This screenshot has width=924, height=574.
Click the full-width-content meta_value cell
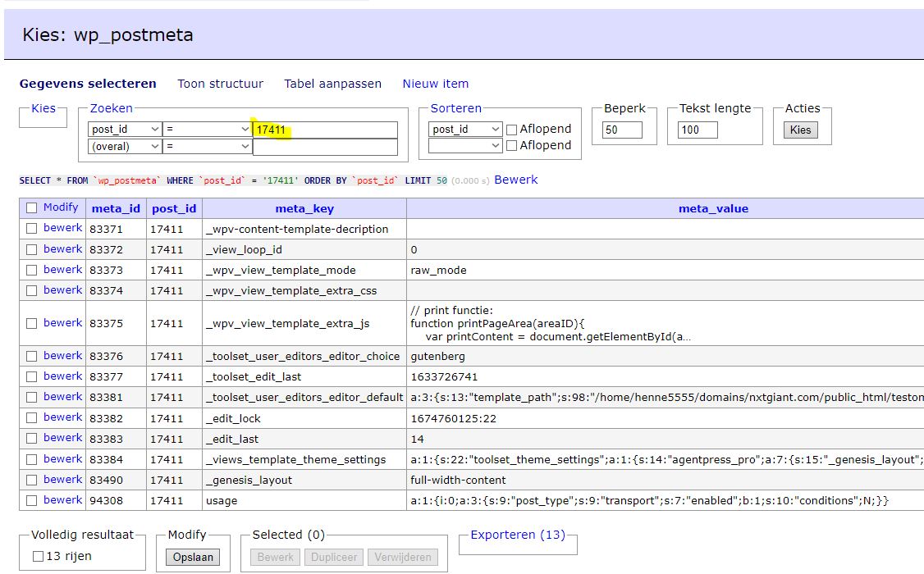[666, 480]
